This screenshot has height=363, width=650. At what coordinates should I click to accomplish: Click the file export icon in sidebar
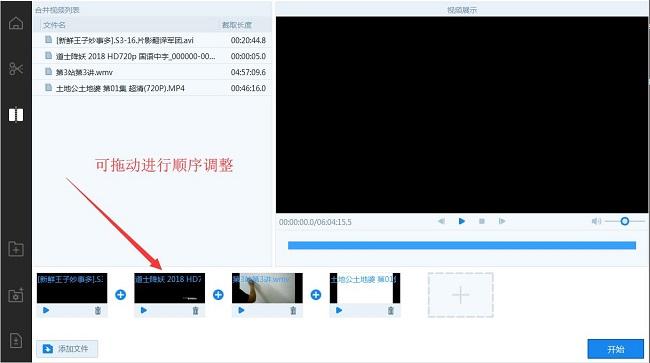click(16, 341)
